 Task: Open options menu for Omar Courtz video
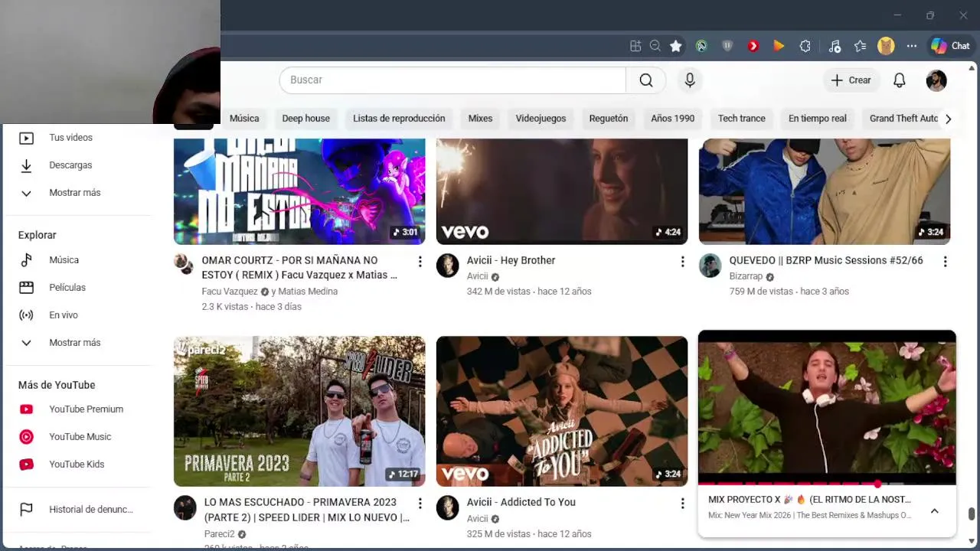point(420,262)
